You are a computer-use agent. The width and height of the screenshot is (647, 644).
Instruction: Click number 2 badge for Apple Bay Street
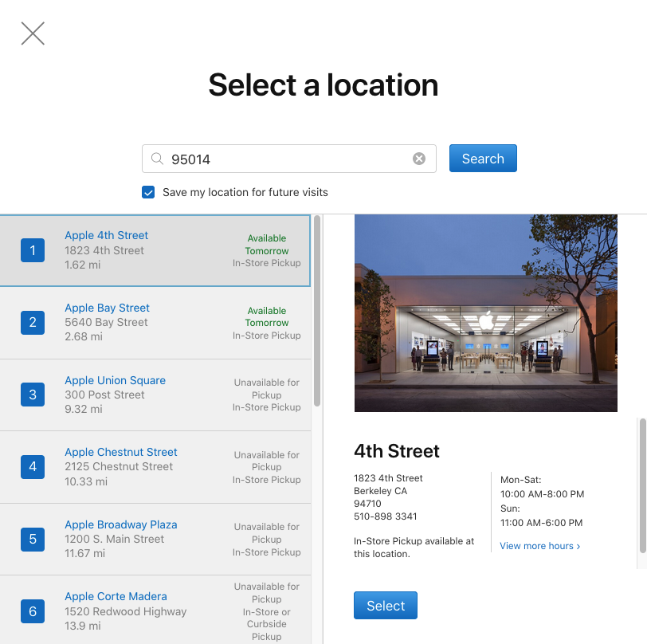[x=33, y=323]
